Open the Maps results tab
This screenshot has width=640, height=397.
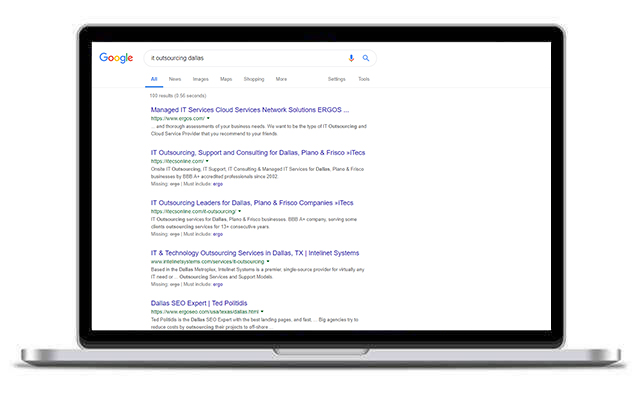click(226, 79)
